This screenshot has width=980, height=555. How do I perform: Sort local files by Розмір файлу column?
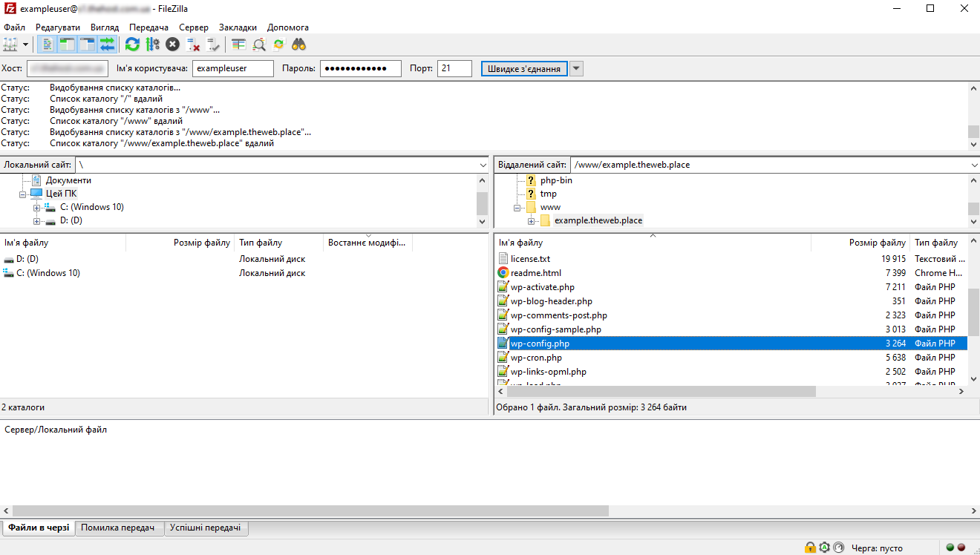click(x=180, y=243)
